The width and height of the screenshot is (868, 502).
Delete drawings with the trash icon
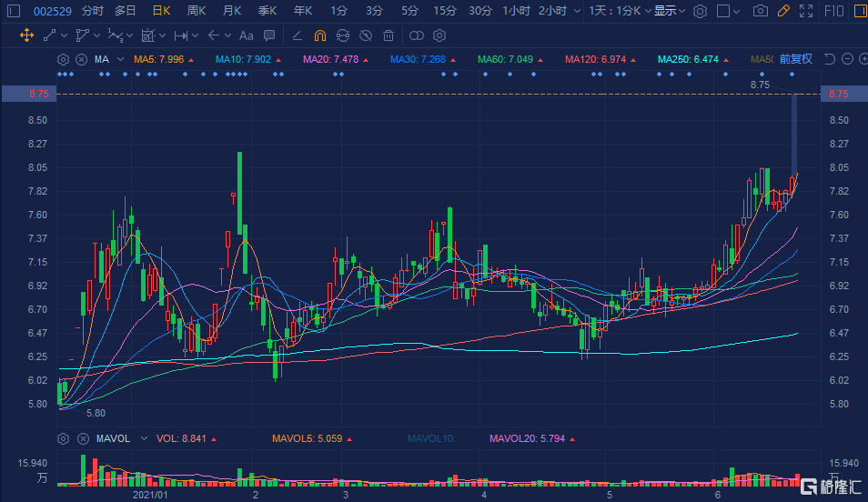point(389,36)
